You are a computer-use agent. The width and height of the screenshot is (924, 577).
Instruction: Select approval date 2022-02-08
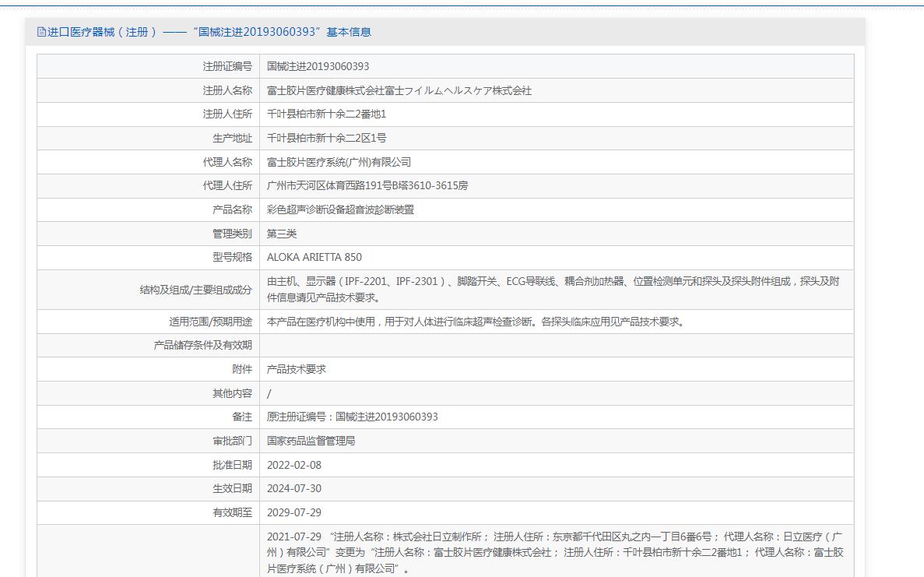pos(294,465)
